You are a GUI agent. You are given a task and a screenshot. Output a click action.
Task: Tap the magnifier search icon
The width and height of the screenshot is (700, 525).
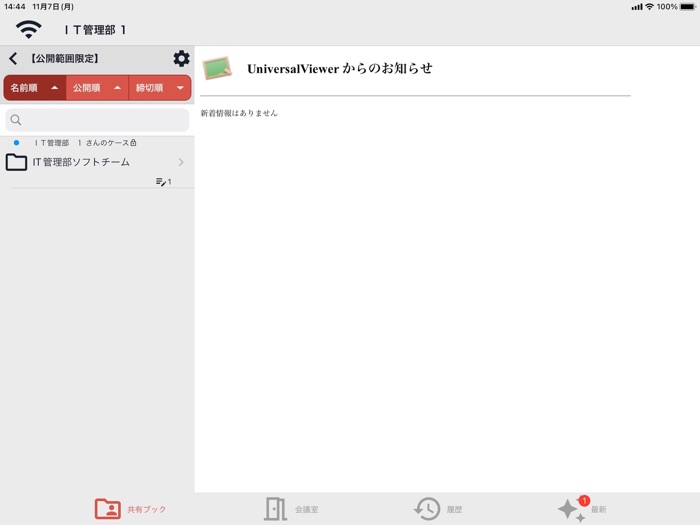pos(16,120)
